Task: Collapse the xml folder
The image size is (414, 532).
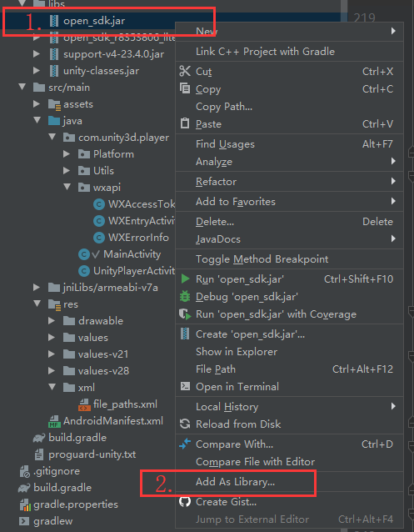Action: point(52,388)
